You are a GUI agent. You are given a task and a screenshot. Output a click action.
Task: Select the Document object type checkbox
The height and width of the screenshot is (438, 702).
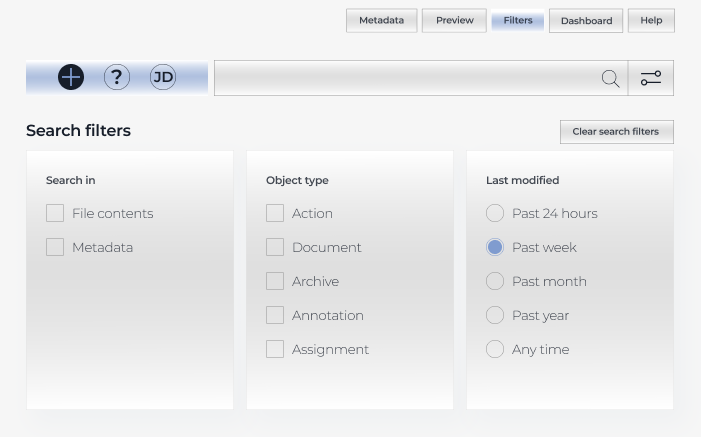pos(275,247)
